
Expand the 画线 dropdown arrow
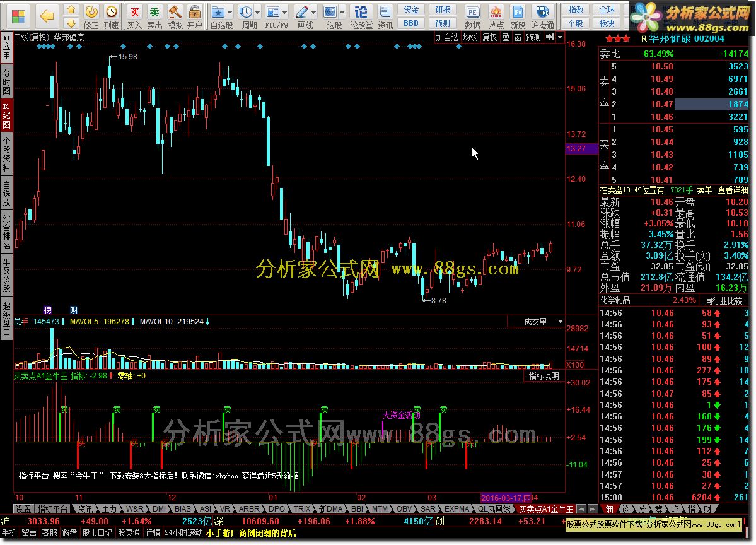(313, 12)
